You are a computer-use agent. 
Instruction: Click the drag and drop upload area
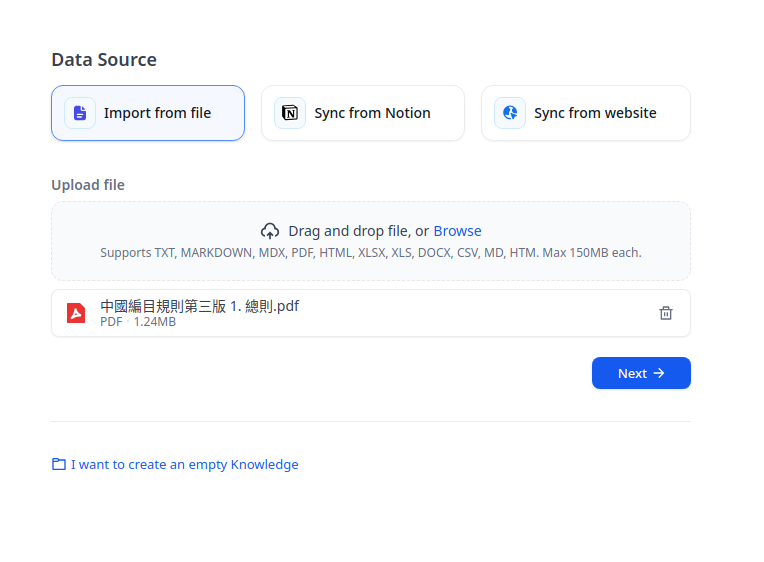[x=371, y=241]
